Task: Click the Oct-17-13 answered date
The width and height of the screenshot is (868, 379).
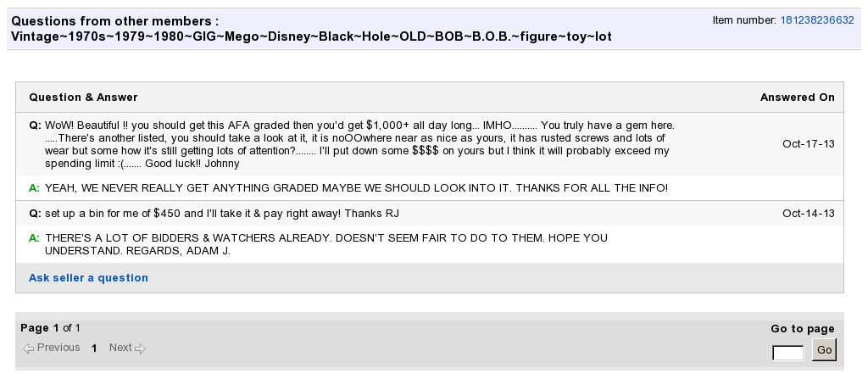Action: 808,144
